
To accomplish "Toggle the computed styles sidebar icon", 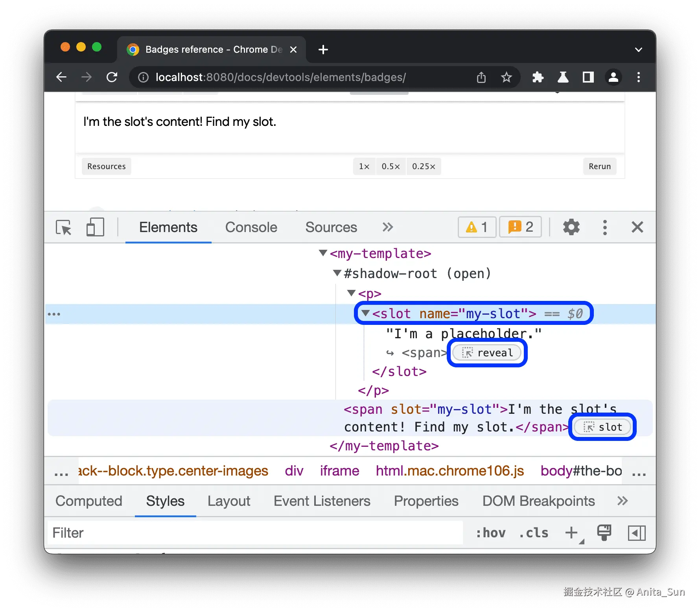I will (x=637, y=533).
